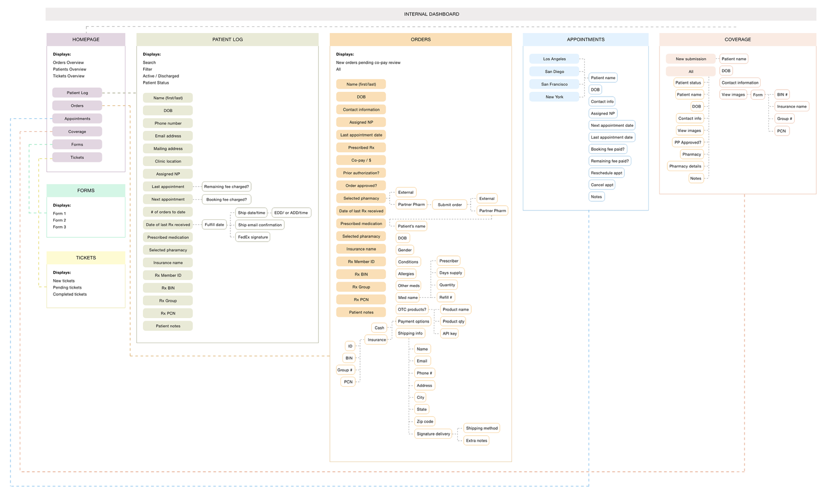Select the FedEx signature node

(x=253, y=237)
